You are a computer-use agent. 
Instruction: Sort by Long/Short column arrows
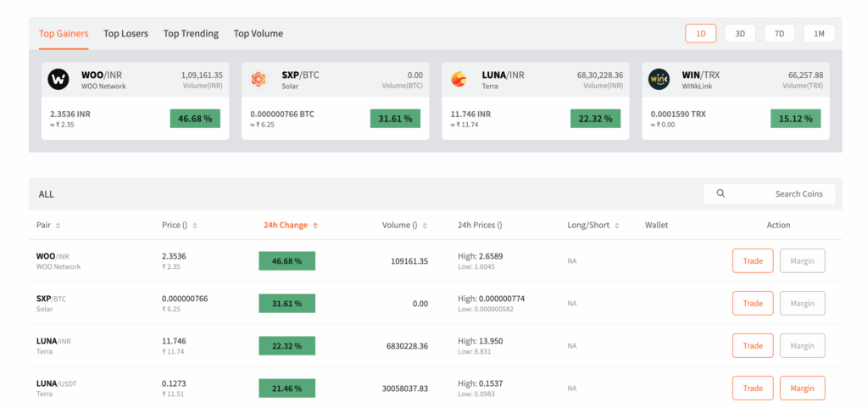[617, 226]
